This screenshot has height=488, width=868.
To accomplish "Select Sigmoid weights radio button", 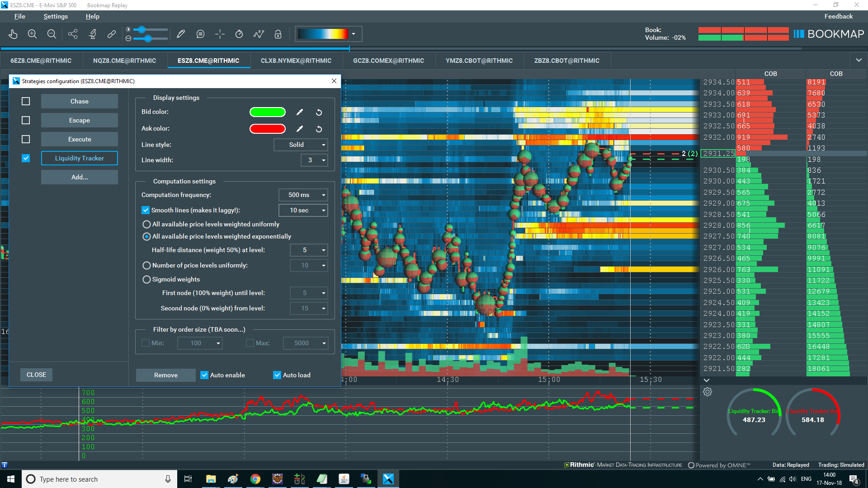I will click(x=146, y=280).
